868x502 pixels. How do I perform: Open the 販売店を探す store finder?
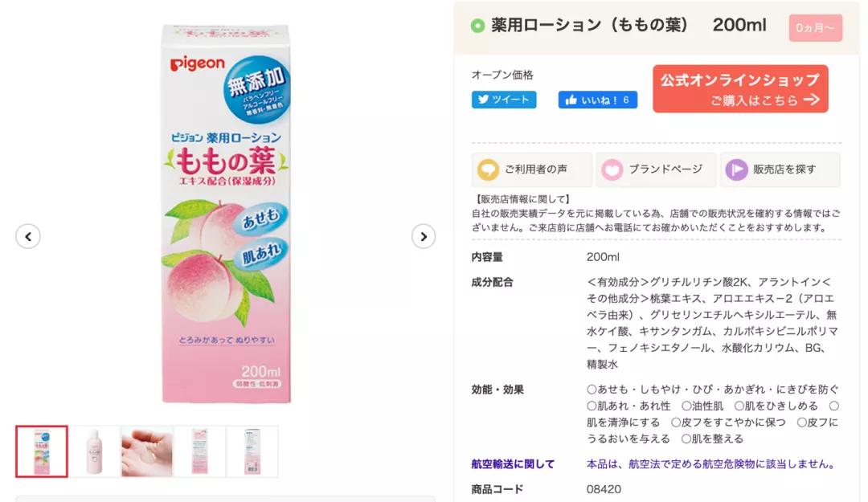click(x=780, y=169)
